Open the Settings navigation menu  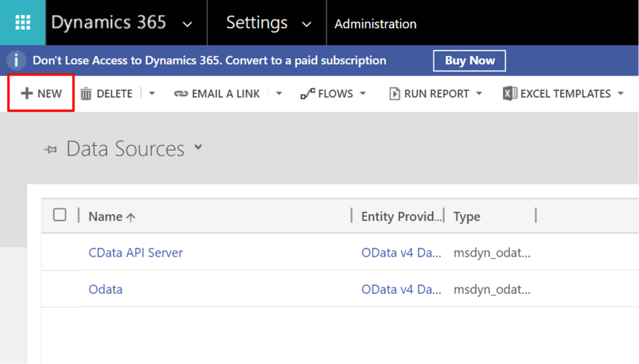(x=256, y=22)
